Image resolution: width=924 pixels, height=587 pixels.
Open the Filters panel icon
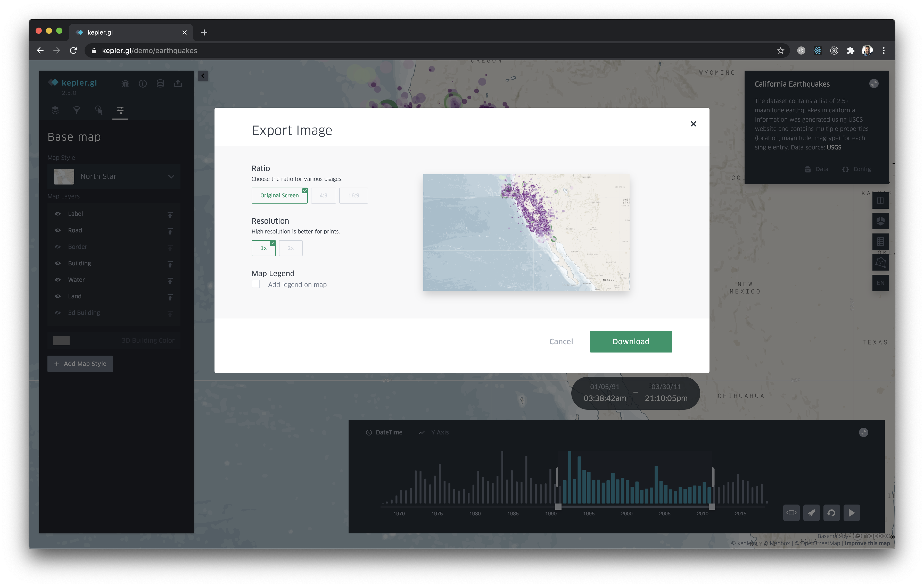point(77,111)
